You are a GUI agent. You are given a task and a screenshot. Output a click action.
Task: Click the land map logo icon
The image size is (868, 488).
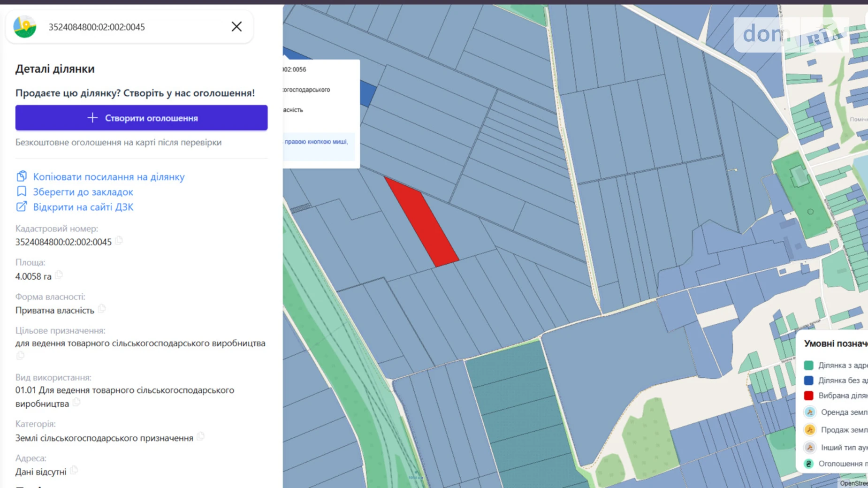(x=25, y=27)
